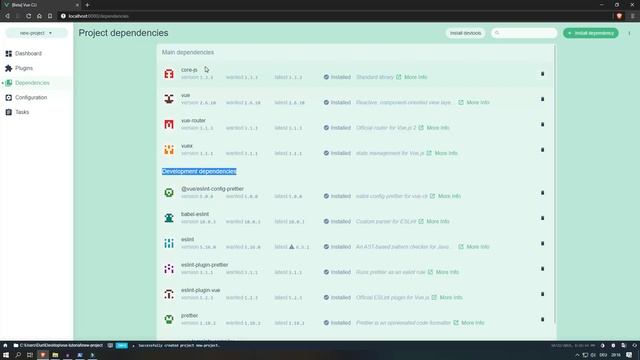Delete the prettier dependency
This screenshot has width=640, height=360.
[x=542, y=319]
